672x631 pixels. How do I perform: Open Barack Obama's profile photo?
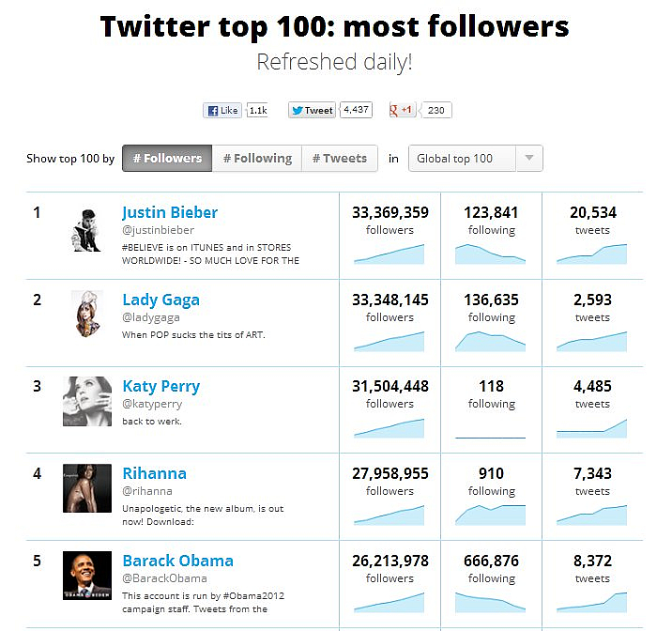(87, 576)
